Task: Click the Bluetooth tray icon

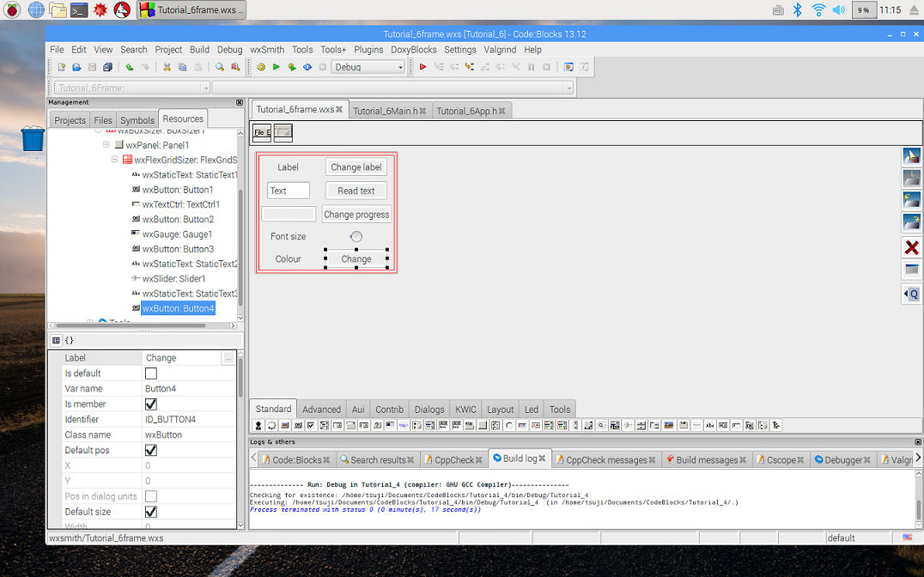Action: [797, 9]
